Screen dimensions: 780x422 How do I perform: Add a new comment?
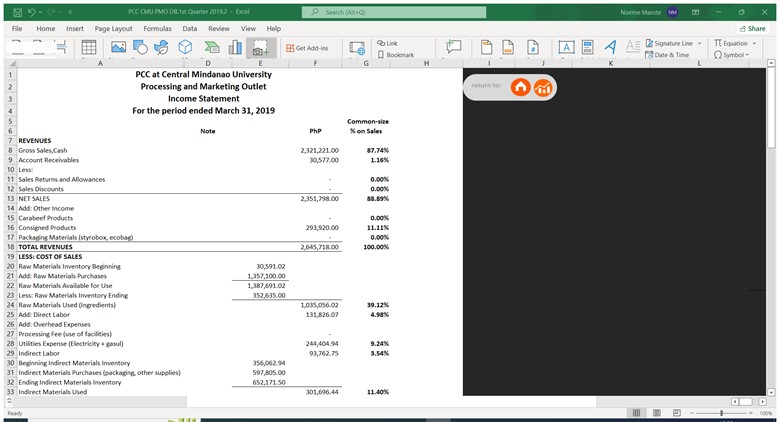(453, 47)
